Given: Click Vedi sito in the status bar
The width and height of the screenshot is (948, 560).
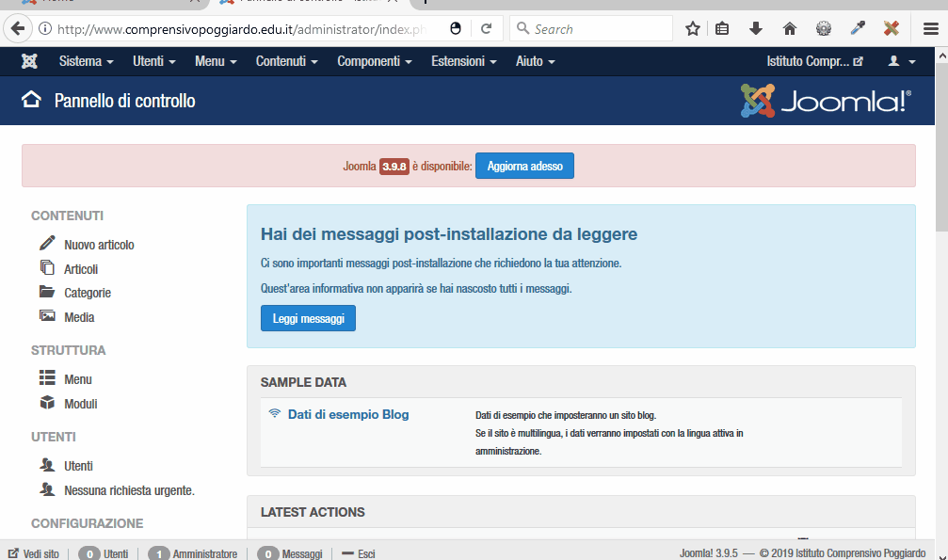Looking at the screenshot, I should click(41, 553).
